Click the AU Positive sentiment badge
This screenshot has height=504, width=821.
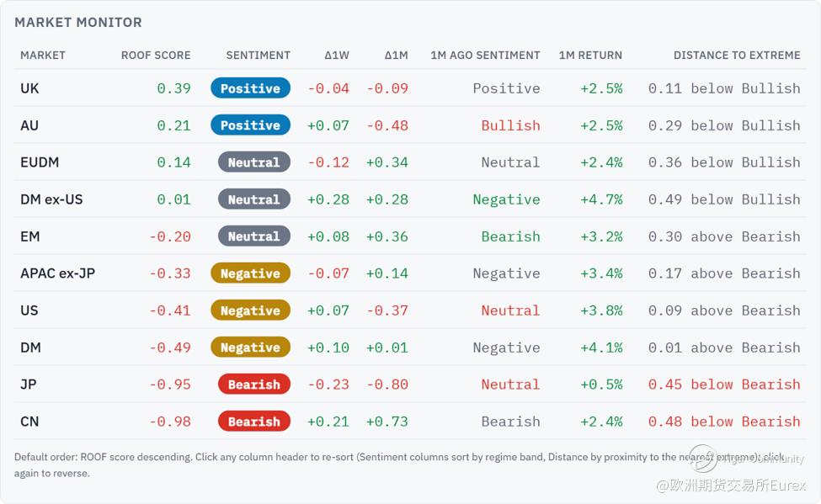pos(250,125)
